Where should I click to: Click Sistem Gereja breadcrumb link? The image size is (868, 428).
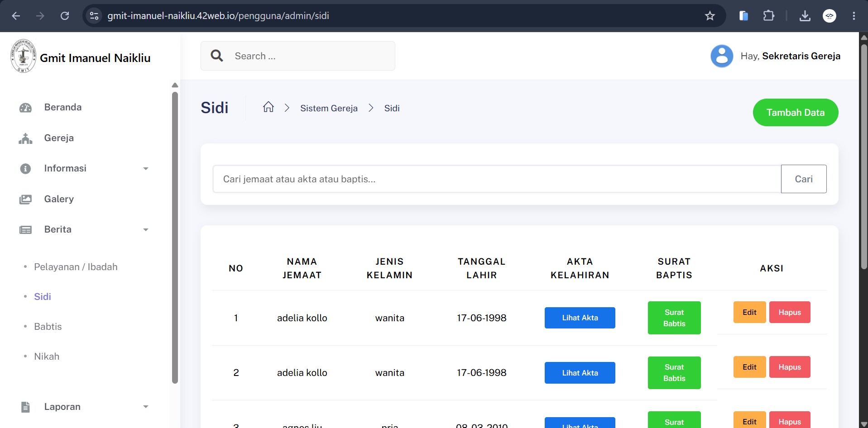pos(329,108)
